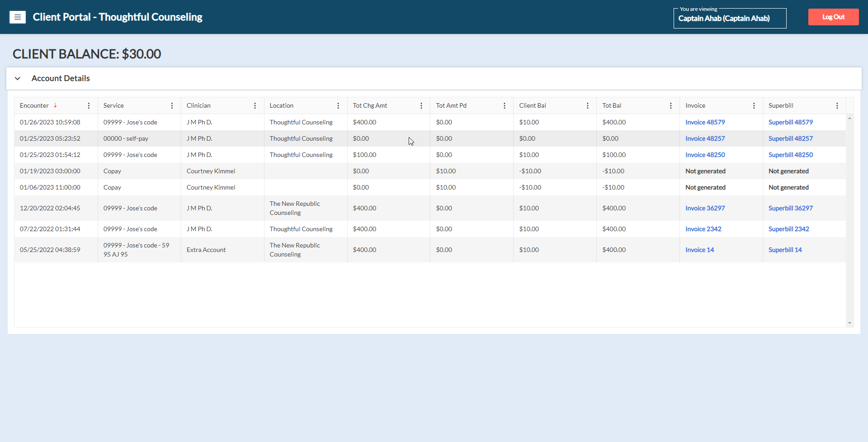Open Clinician column three-dot menu

(255, 105)
